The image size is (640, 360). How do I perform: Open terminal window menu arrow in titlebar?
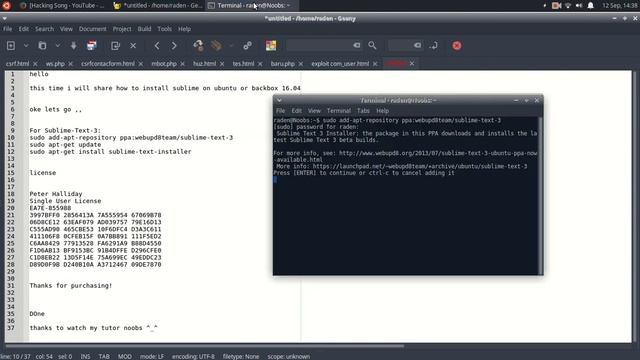(279, 100)
